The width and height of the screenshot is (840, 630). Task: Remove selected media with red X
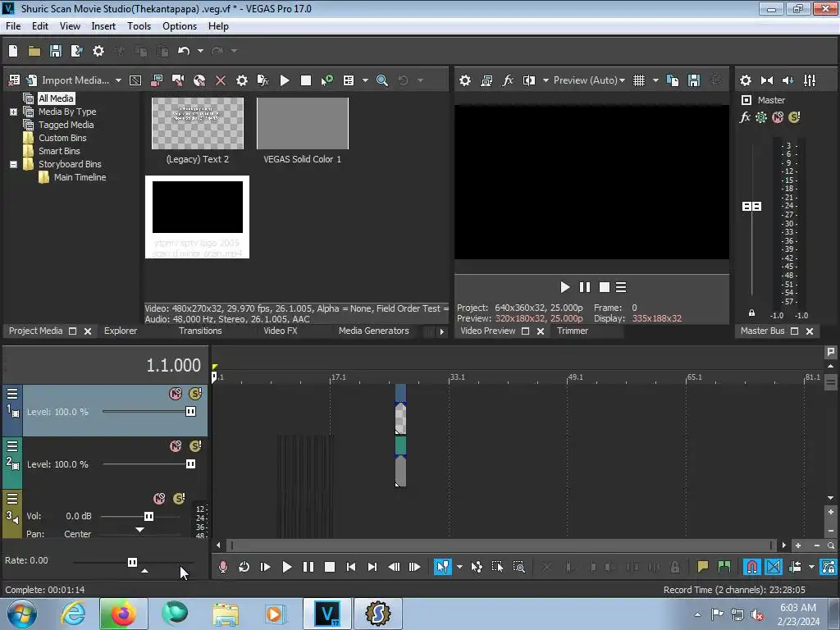pyautogui.click(x=220, y=80)
